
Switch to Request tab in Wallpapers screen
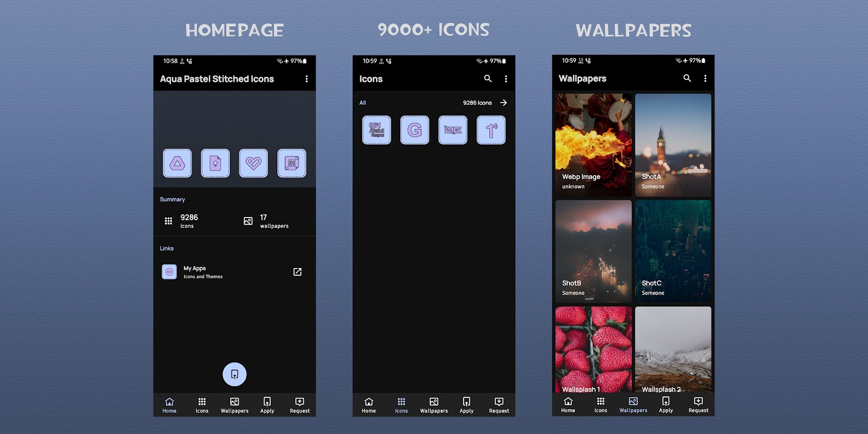[698, 405]
